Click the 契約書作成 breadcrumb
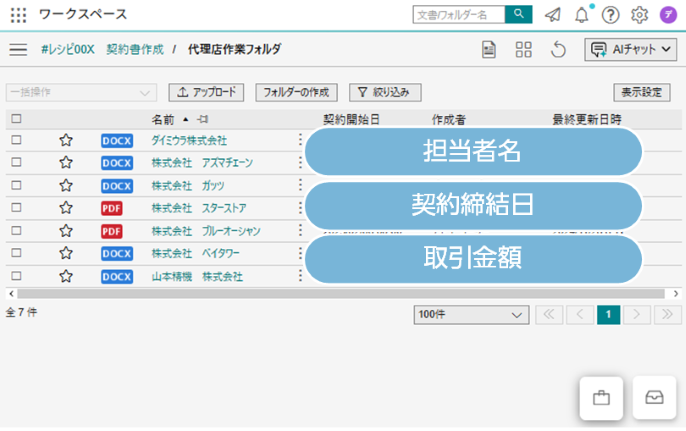Viewport: 686px width, 431px height. (x=135, y=49)
